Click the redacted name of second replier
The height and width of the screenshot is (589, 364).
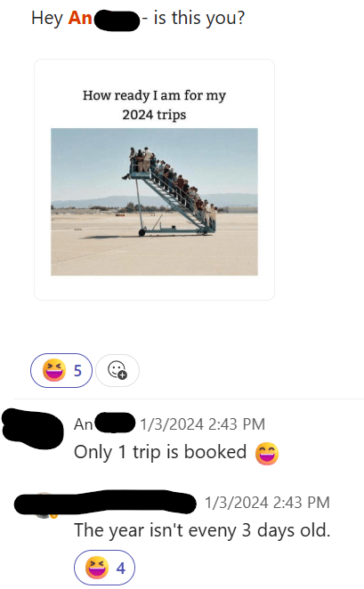[105, 502]
